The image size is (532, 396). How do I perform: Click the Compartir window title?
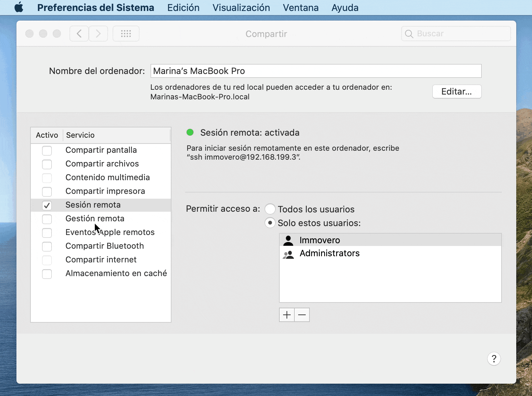[266, 34]
